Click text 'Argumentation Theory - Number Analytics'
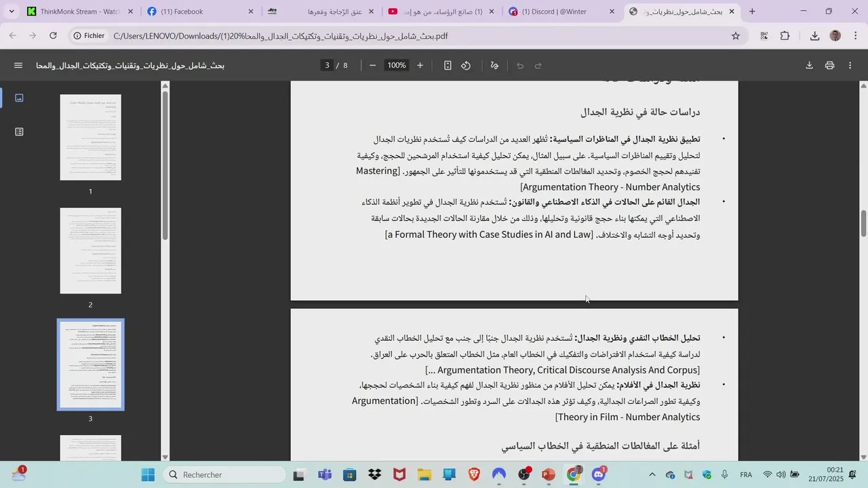 point(612,187)
